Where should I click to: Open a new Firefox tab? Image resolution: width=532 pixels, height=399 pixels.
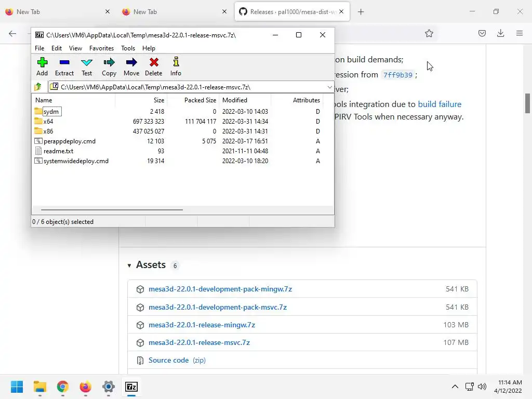coord(361,12)
